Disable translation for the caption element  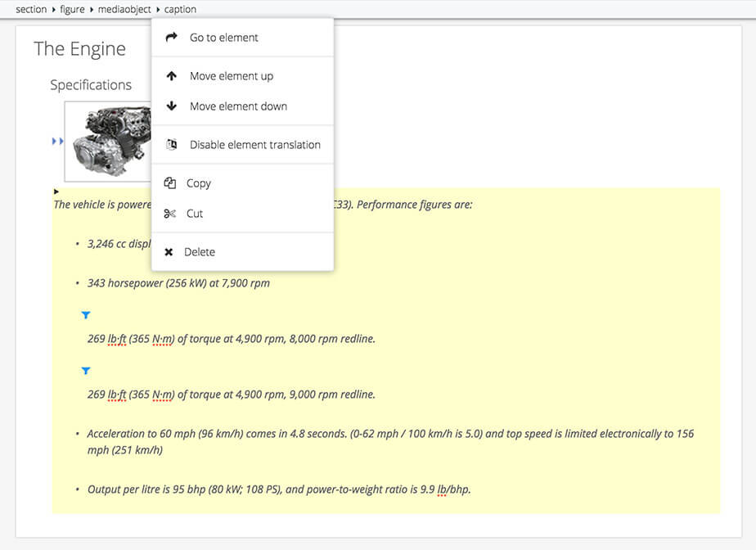click(x=254, y=144)
